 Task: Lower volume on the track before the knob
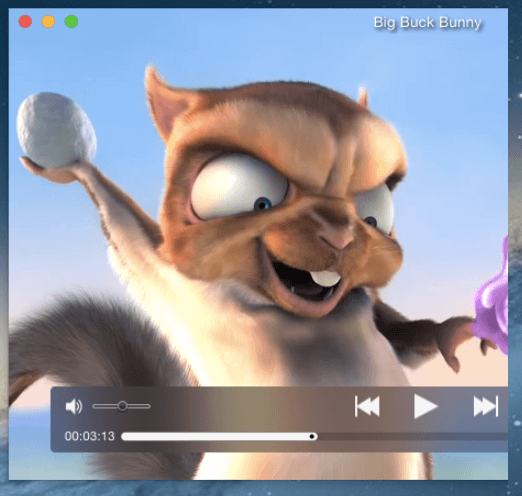point(105,406)
